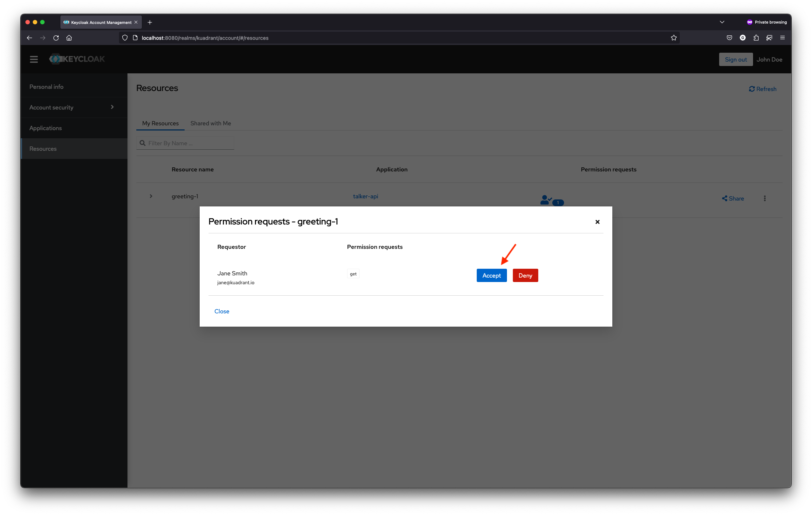Screen dimensions: 812x515
Task: Select the My Resources tab
Action: [x=160, y=123]
